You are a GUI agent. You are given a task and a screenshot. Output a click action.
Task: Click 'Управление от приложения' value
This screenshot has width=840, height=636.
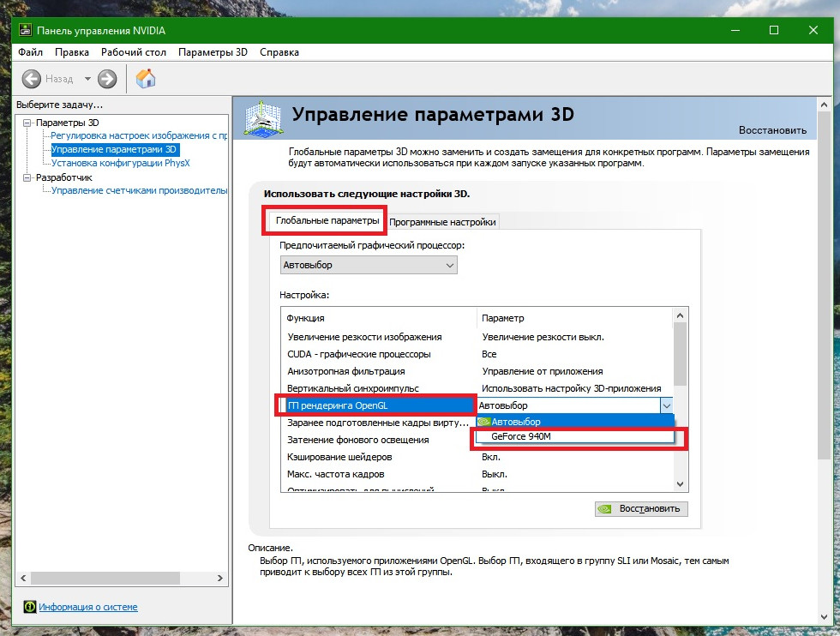coord(542,371)
